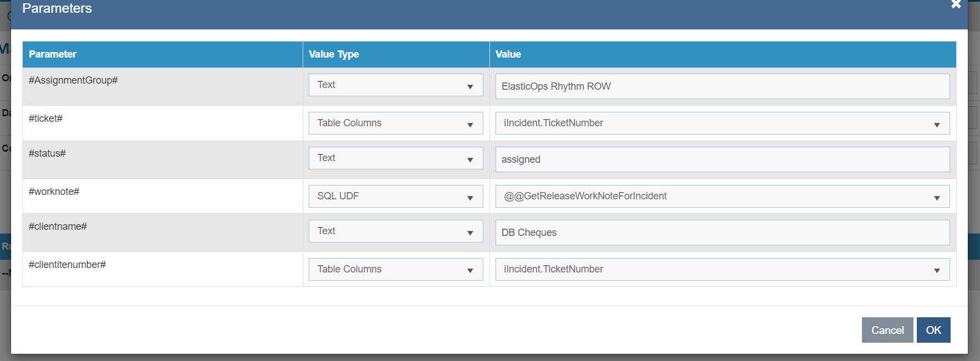This screenshot has height=361, width=980.
Task: Open Value Type dropdown for #clientname#
Action: tap(395, 231)
